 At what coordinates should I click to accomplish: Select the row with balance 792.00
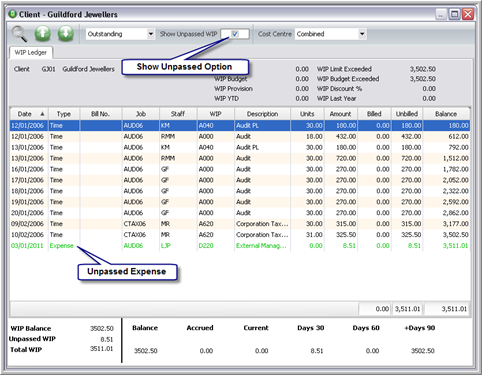(240, 147)
